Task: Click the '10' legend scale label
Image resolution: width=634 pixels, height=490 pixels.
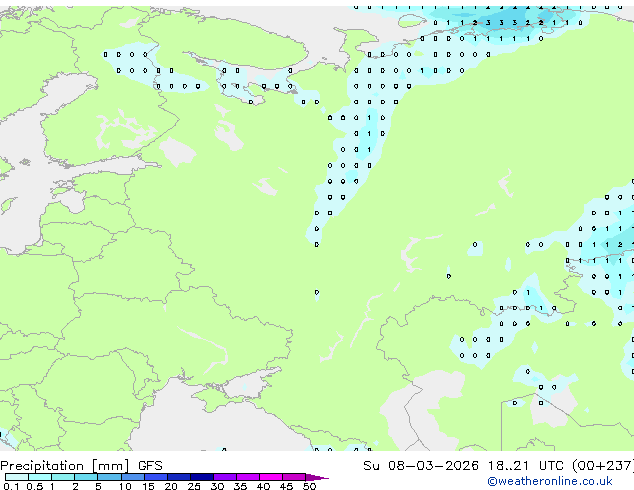Action: tap(125, 486)
